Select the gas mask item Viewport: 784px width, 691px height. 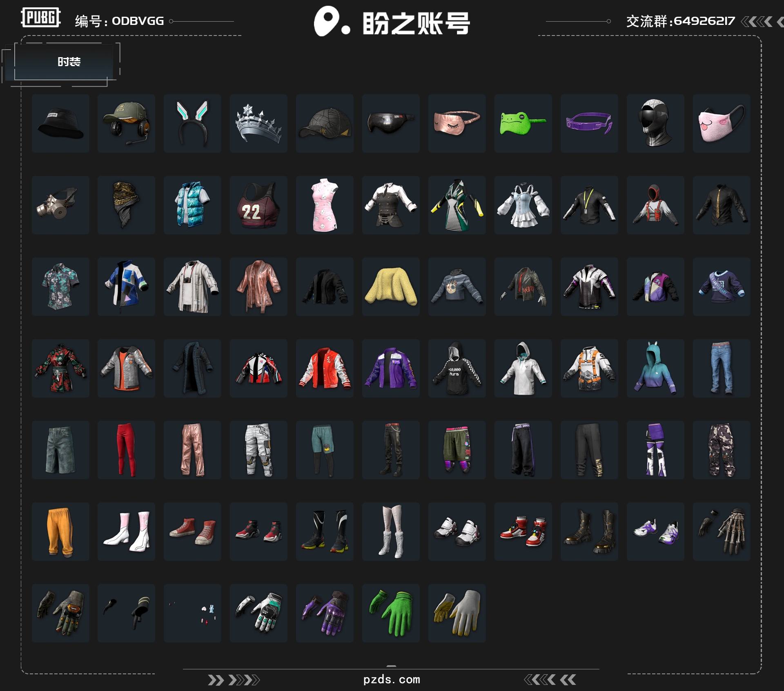(60, 205)
